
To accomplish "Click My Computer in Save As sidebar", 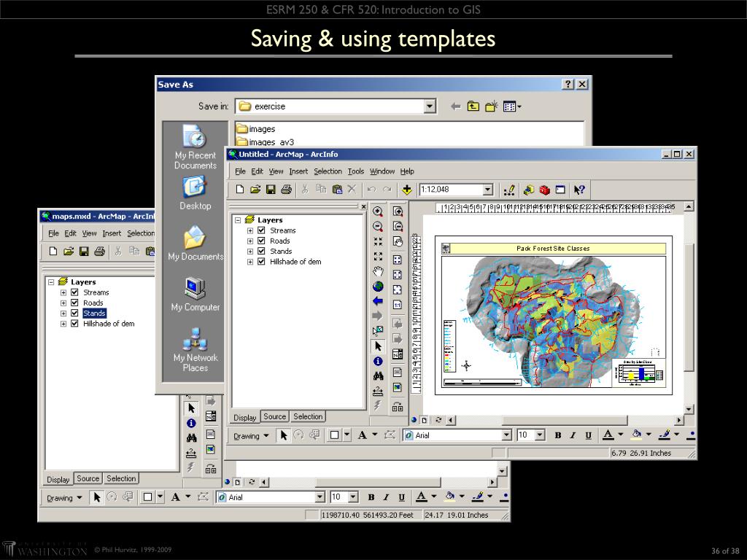I will 195,295.
